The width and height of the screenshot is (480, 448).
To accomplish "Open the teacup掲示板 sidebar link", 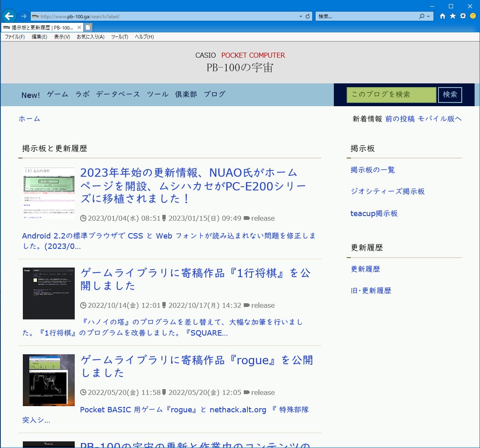I will (x=374, y=214).
